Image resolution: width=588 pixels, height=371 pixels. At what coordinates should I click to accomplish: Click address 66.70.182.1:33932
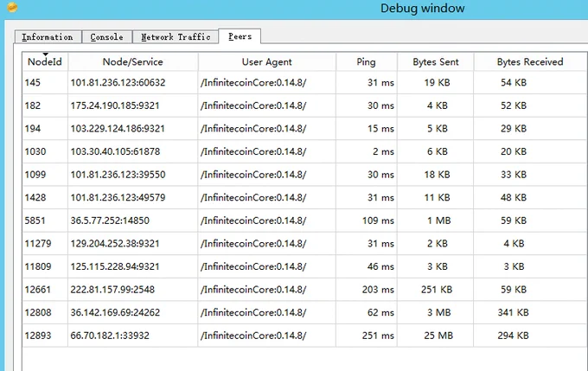click(x=110, y=336)
